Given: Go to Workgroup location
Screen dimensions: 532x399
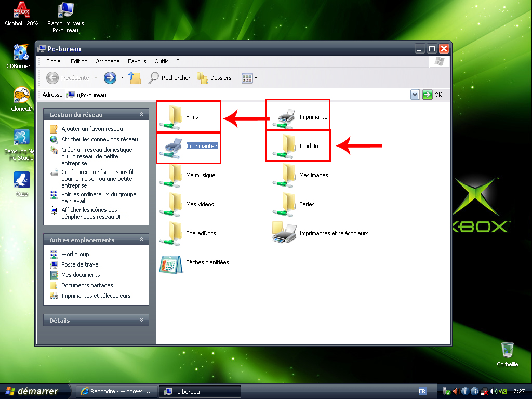Looking at the screenshot, I should tap(70, 254).
